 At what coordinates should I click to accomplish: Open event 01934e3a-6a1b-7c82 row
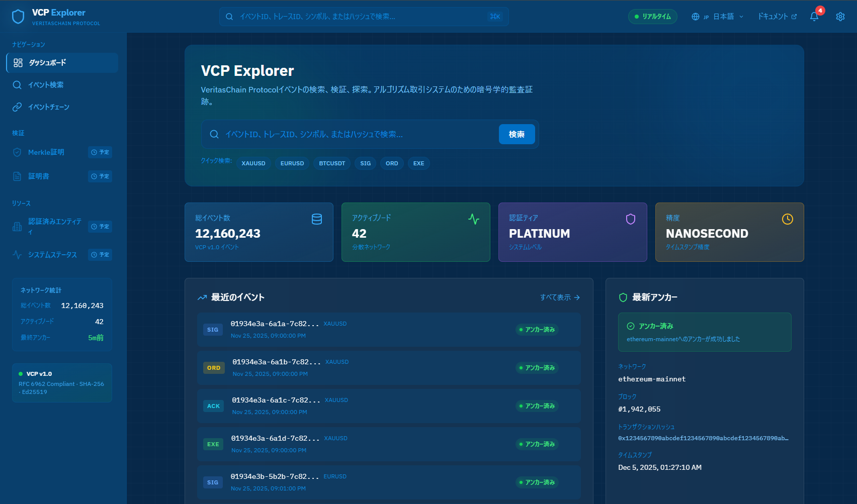click(x=389, y=368)
